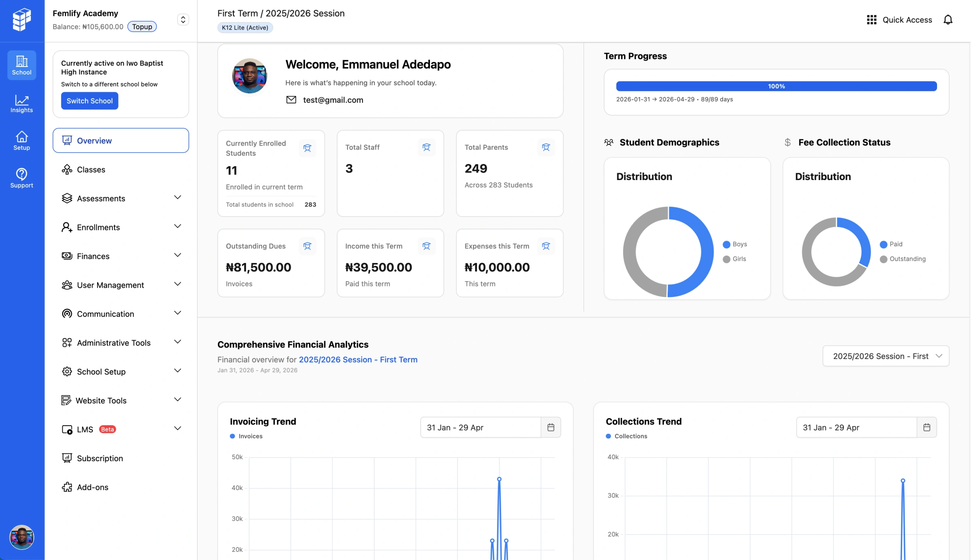Click the Total Staff card icon

point(426,147)
